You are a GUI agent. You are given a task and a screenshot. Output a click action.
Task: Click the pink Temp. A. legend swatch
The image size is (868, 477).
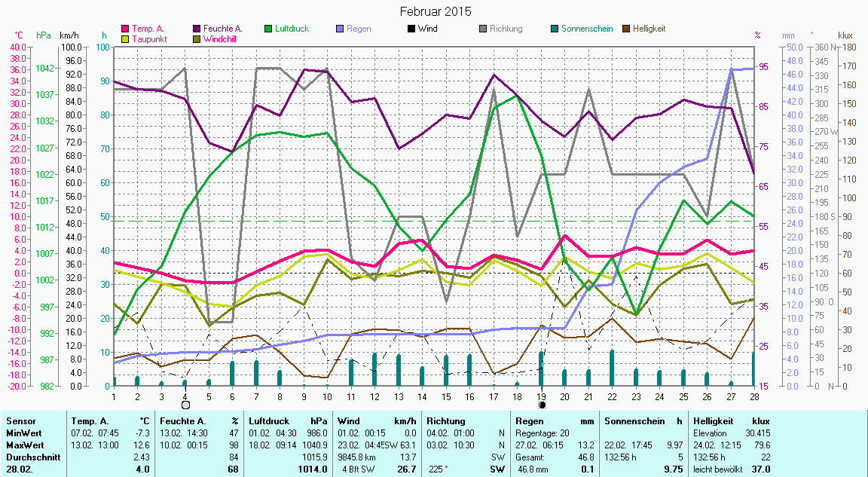(x=126, y=29)
